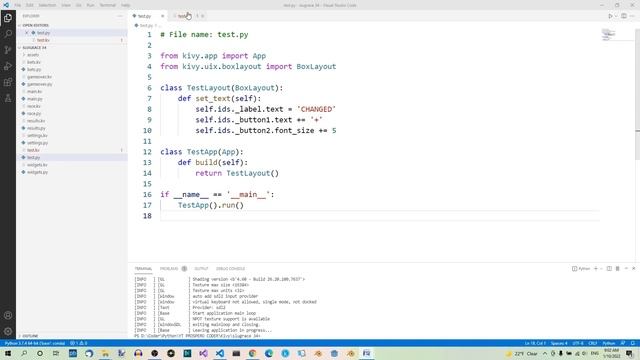Open the File menu

[x=18, y=5]
